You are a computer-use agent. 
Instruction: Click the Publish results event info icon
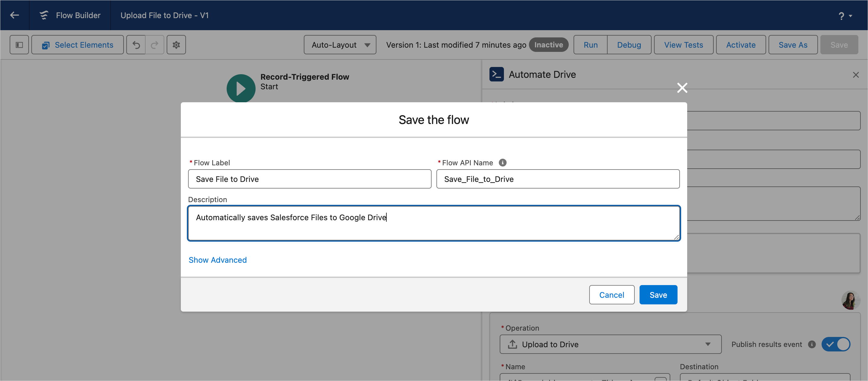[812, 344]
